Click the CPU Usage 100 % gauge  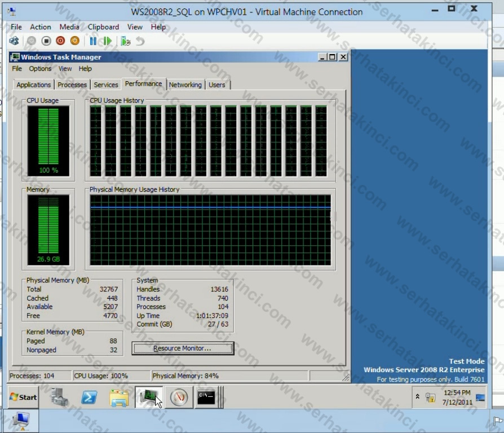(x=48, y=141)
